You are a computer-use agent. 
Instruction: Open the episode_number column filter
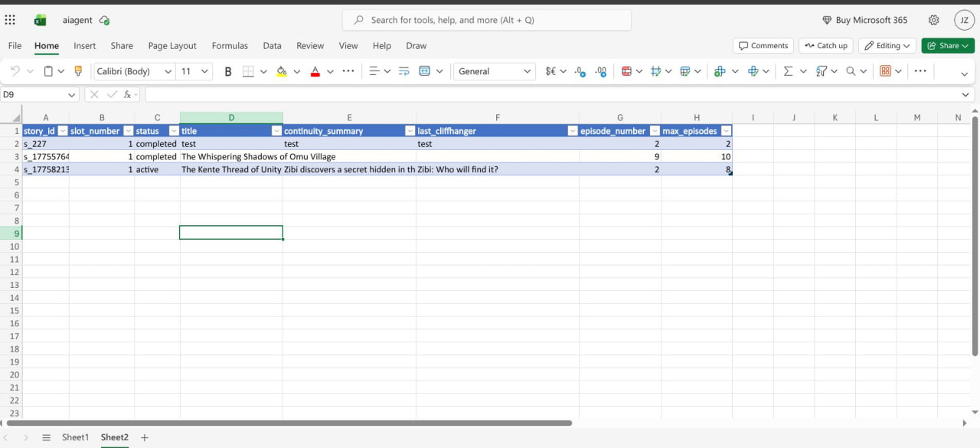pyautogui.click(x=655, y=131)
